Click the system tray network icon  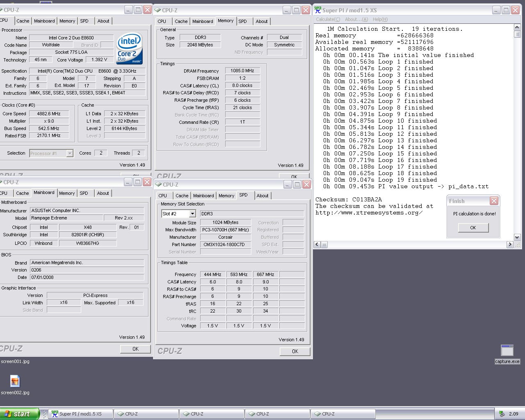coord(502,413)
